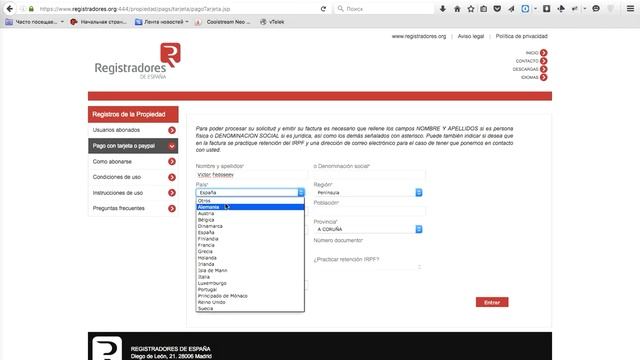The image size is (640, 360).
Task: Expand the Pago con tarjeta o paypal chevron
Action: pos(172,146)
